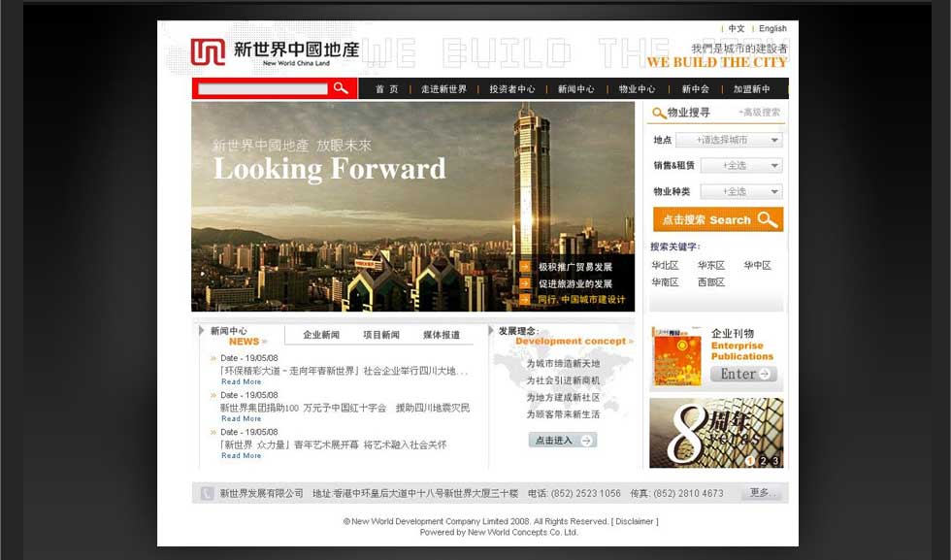Image resolution: width=951 pixels, height=560 pixels.
Task: Select the 华中区 keyword link
Action: (758, 265)
